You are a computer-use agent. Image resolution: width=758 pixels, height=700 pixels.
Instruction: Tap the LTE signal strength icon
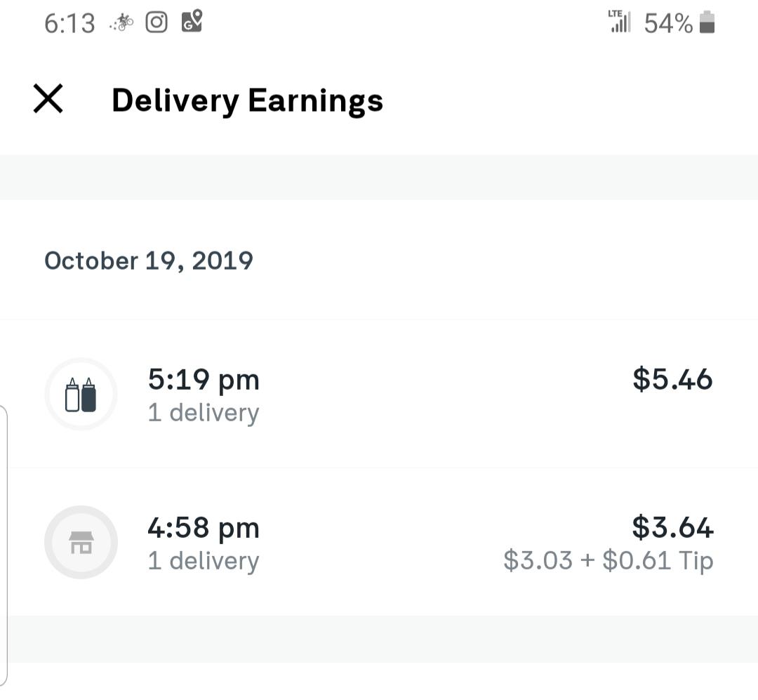[619, 21]
